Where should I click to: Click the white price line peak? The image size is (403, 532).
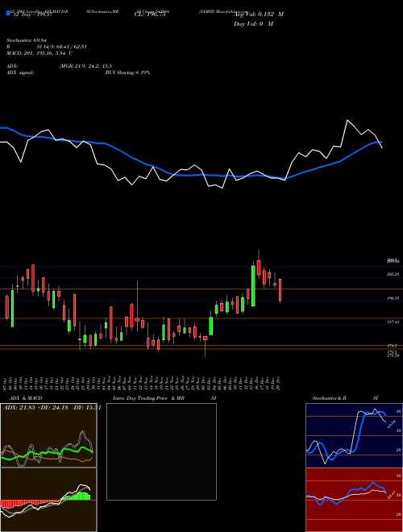point(347,120)
